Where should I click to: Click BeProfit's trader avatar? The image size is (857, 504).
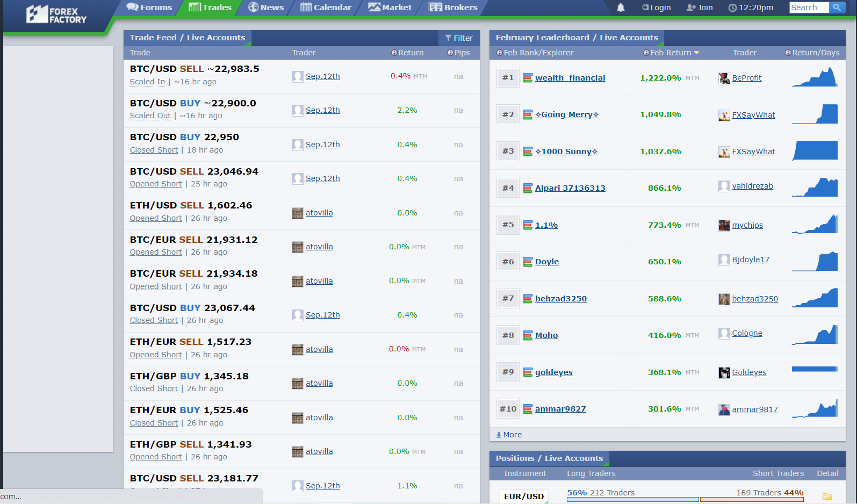coord(724,78)
